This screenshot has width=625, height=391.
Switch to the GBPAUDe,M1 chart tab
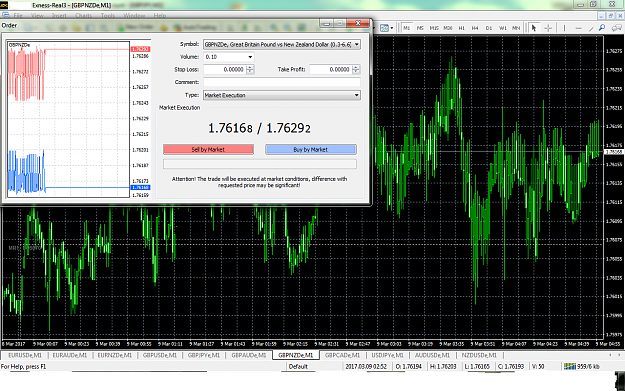pyautogui.click(x=249, y=355)
